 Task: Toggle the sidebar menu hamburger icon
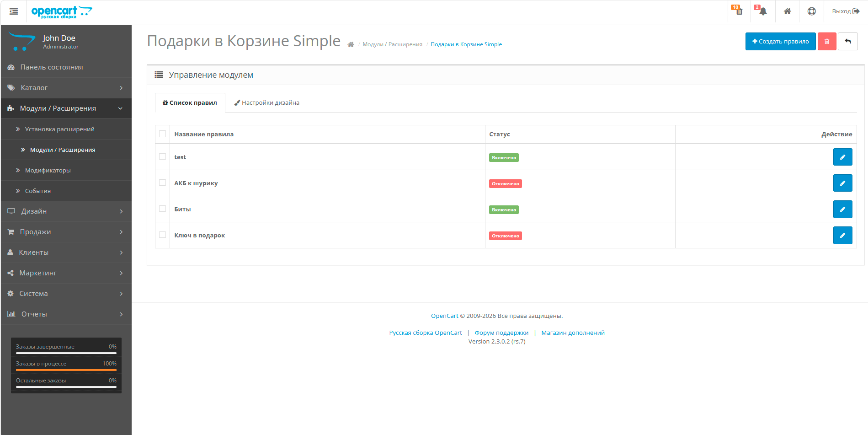pyautogui.click(x=14, y=11)
